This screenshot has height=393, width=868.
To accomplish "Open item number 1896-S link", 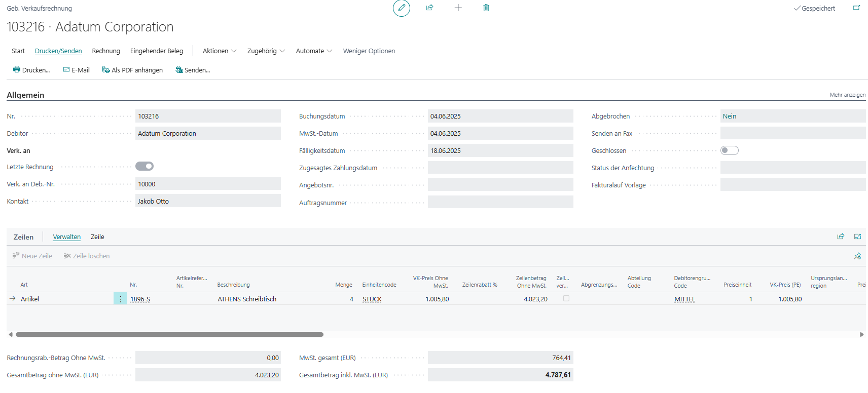I will click(140, 299).
